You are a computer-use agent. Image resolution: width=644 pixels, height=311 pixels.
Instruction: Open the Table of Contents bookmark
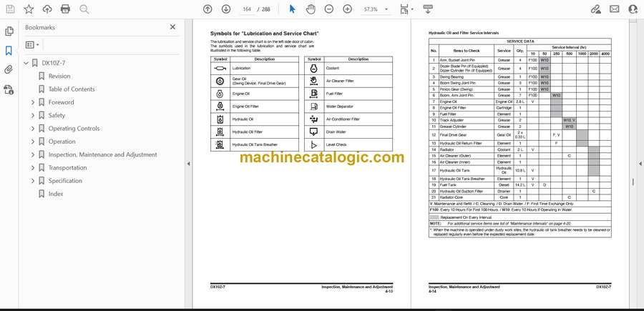(x=72, y=89)
